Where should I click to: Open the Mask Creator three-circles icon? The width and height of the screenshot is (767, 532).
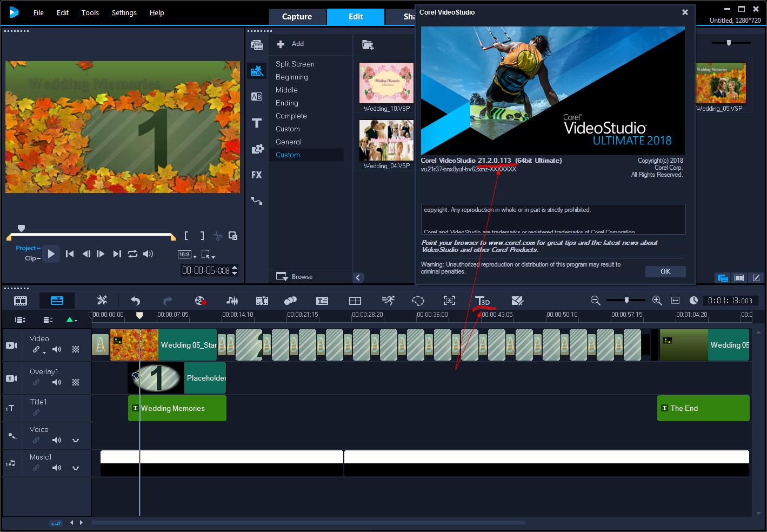[291, 301]
